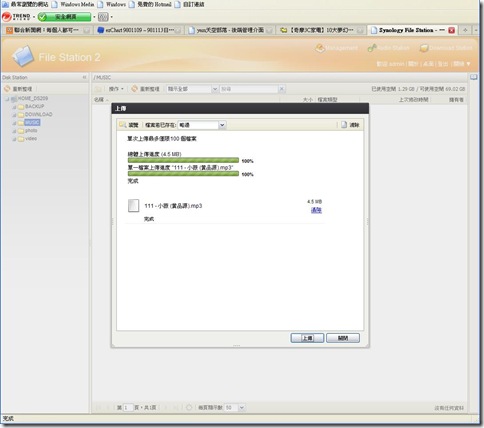Click the overall upload progress bar

click(183, 160)
